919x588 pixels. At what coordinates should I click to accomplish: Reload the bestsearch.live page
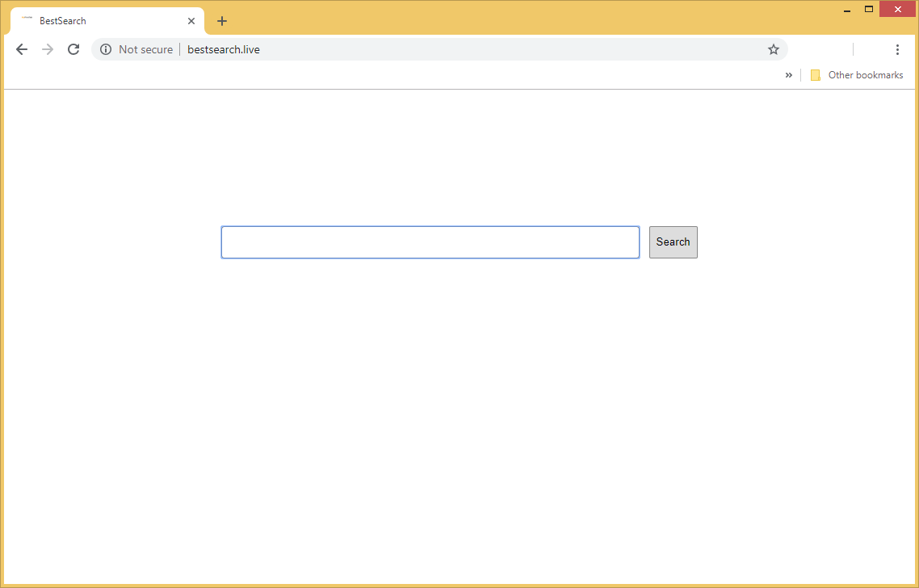click(73, 49)
